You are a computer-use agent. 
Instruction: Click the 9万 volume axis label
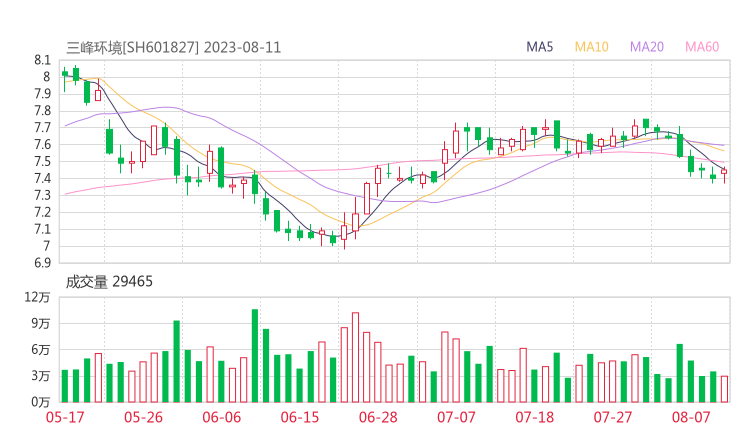point(41,323)
